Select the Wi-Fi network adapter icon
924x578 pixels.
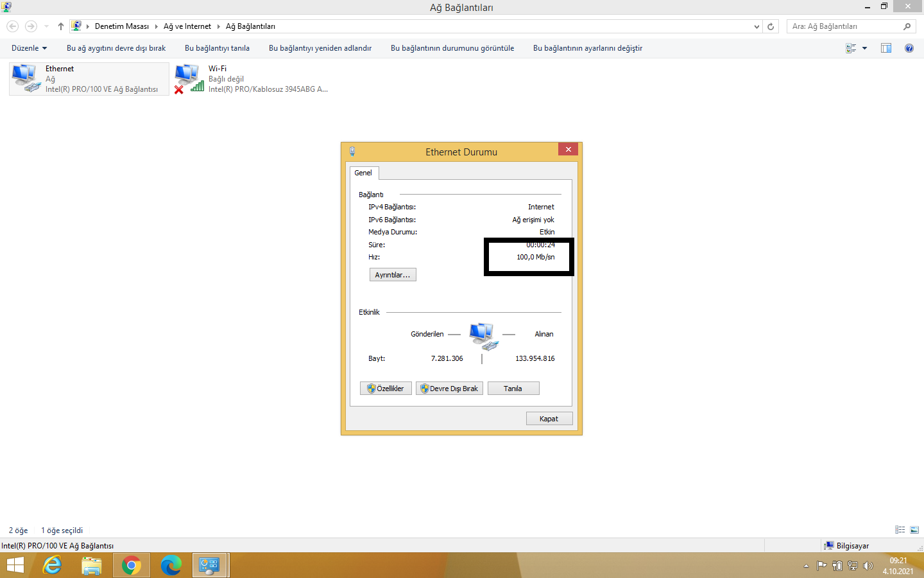point(189,78)
